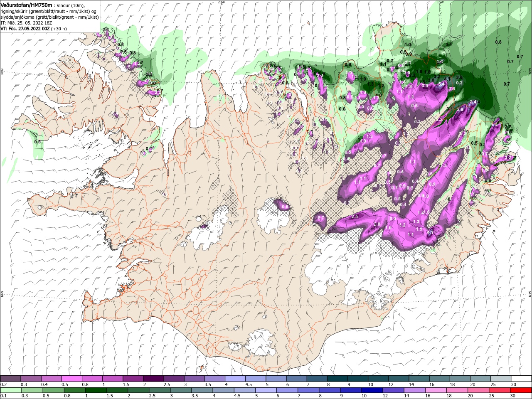Click the 'rigning/skúrir' description line in header

(49, 11)
